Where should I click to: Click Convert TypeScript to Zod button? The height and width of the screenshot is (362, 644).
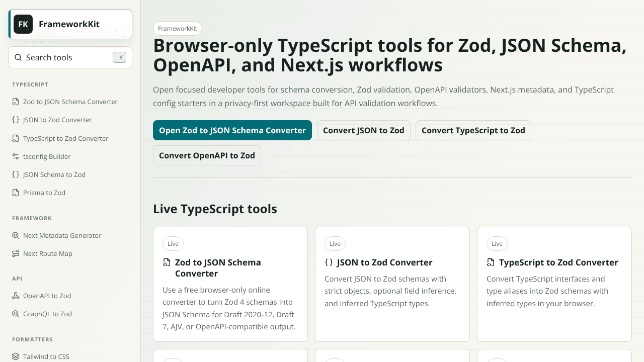[x=473, y=130]
